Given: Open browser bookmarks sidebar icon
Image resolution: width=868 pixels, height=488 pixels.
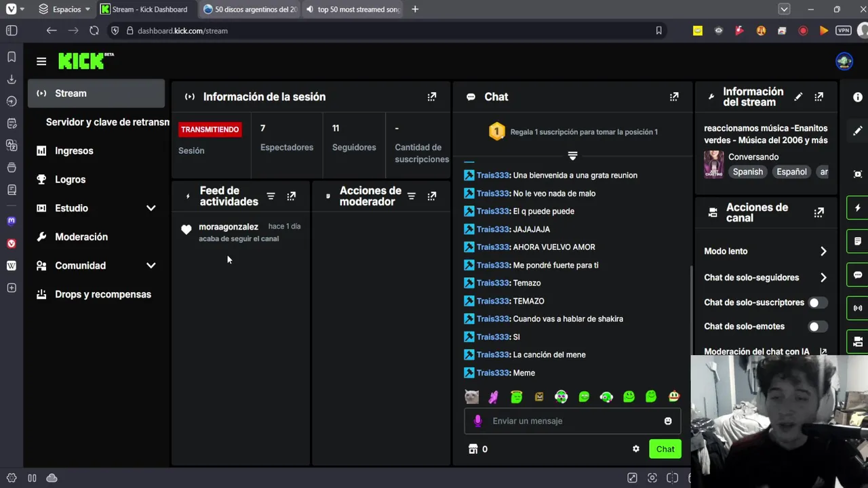Looking at the screenshot, I should [x=12, y=57].
